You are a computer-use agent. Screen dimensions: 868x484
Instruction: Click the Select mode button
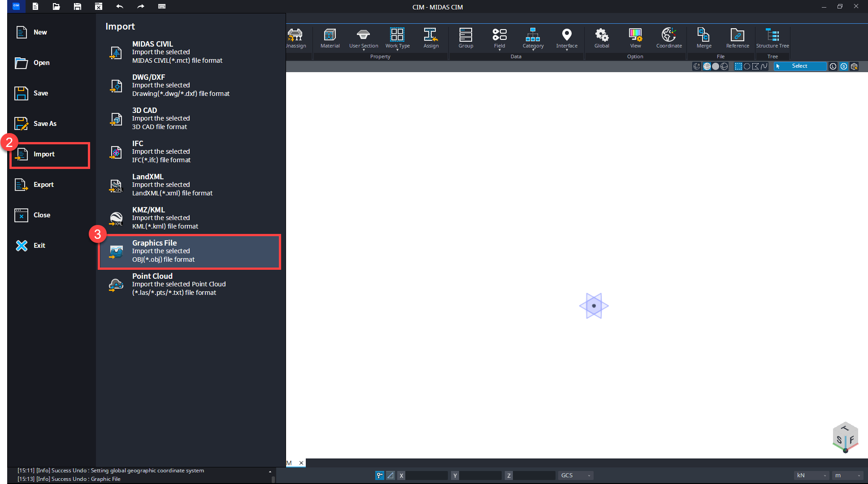pyautogui.click(x=800, y=66)
